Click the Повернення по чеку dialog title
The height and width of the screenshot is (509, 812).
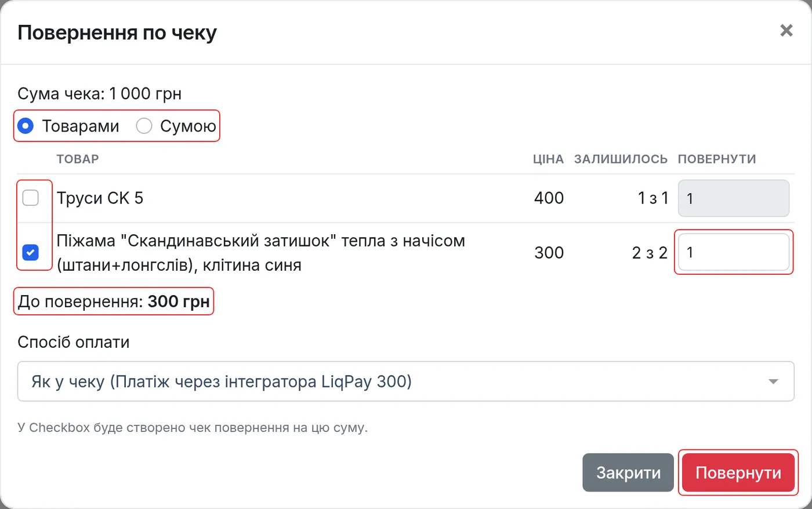click(x=117, y=32)
